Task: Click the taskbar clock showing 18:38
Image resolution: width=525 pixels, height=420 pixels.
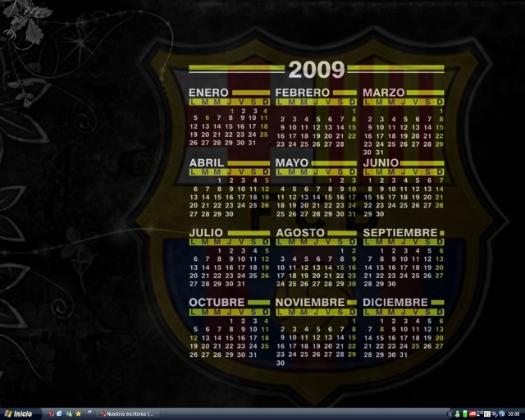Action: 514,414
